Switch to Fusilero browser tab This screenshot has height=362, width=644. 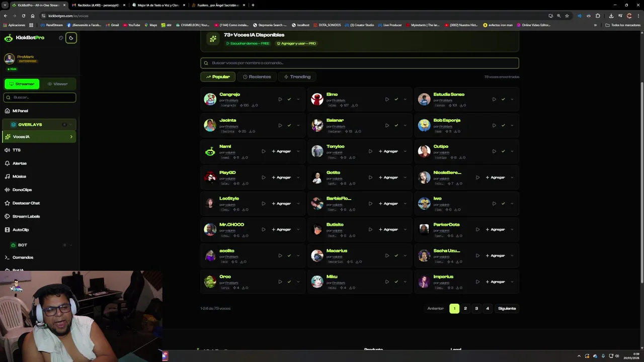(x=218, y=5)
